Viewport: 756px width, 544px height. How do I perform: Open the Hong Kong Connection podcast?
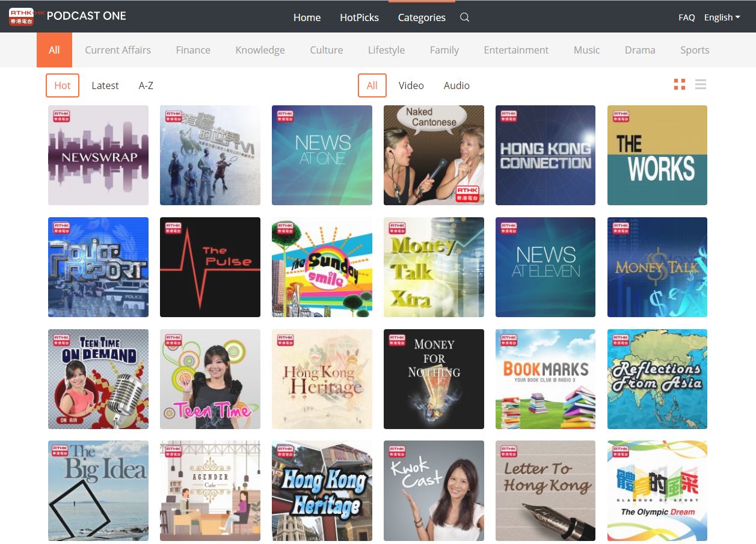point(545,155)
